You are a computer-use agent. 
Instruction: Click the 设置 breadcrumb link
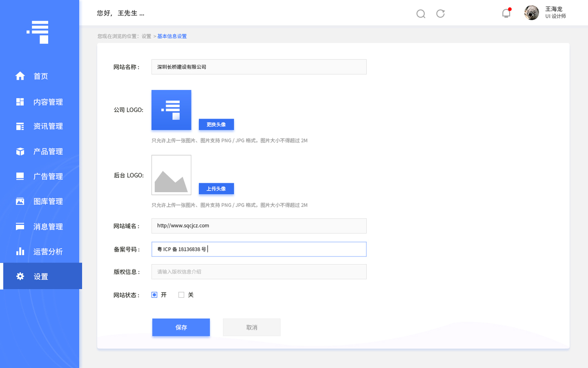click(x=146, y=36)
